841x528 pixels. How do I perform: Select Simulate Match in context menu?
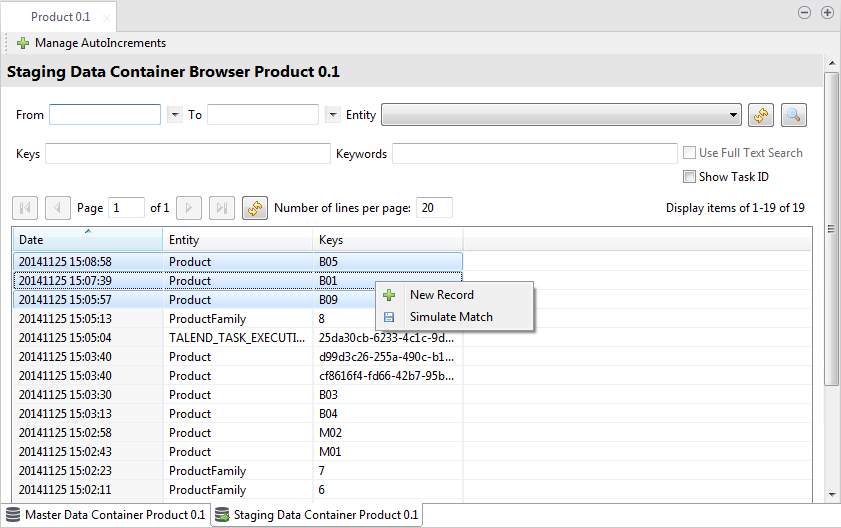point(450,317)
